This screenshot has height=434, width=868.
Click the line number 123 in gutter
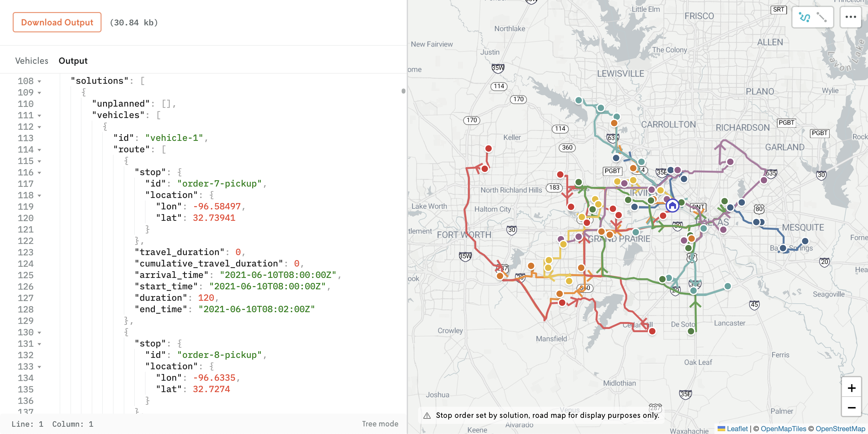(x=26, y=253)
